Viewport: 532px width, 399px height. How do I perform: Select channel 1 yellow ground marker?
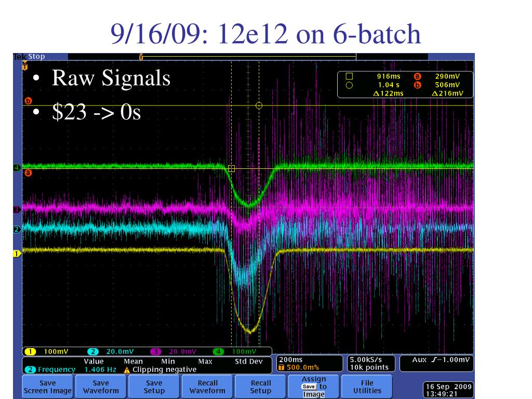(x=17, y=253)
